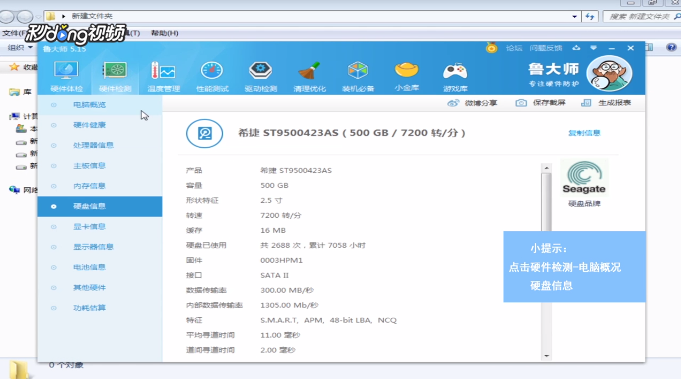Click 生成报表 generate report button

(x=606, y=103)
